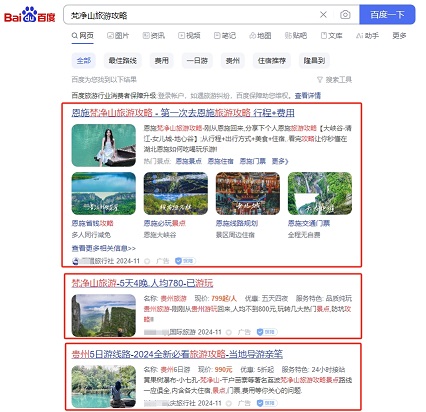
Task: Select the 贵州 filter chip
Action: pyautogui.click(x=233, y=61)
